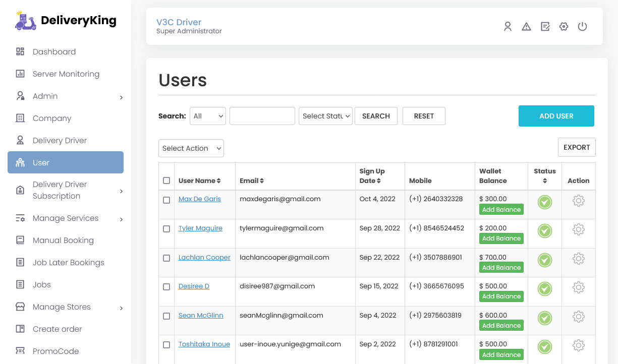Viewport: 618px width, 364px height.
Task: Open the Select Status filter dropdown
Action: 325,116
